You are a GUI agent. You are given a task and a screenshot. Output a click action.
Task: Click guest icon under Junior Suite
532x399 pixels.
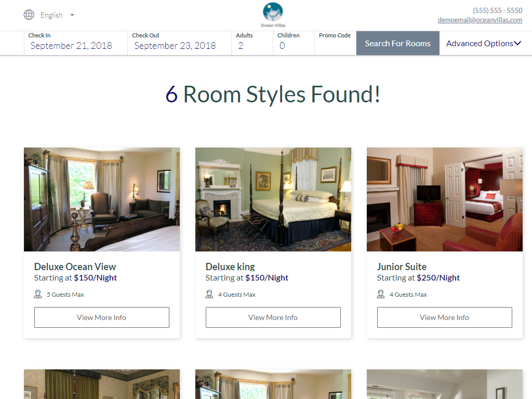coord(381,294)
